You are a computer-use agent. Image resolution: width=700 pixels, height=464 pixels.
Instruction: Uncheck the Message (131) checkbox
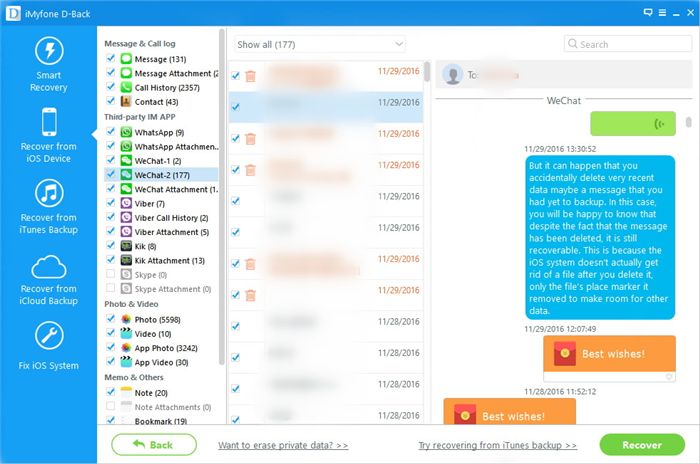coord(111,58)
